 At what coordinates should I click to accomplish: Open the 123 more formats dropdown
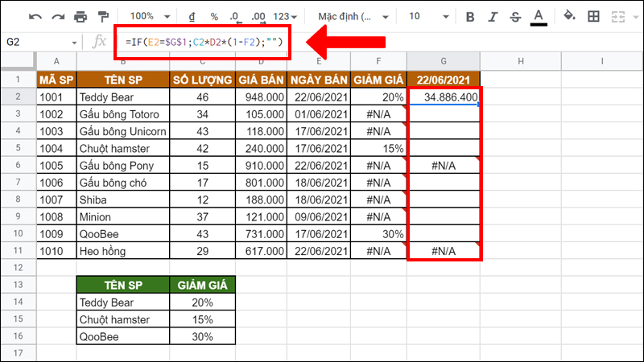(x=285, y=17)
